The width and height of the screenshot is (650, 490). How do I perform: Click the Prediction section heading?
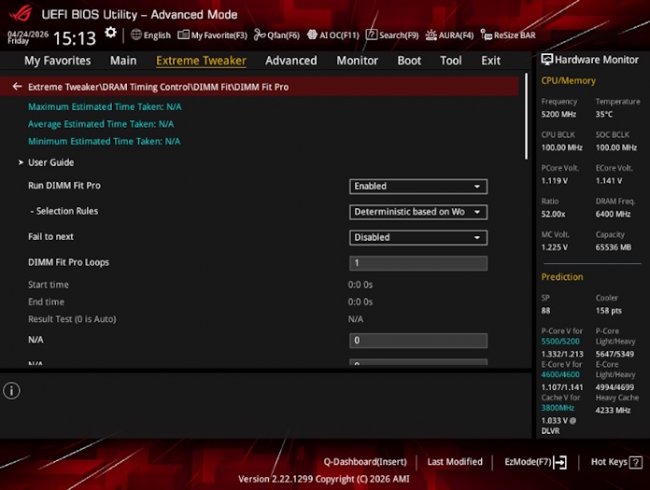pos(562,277)
